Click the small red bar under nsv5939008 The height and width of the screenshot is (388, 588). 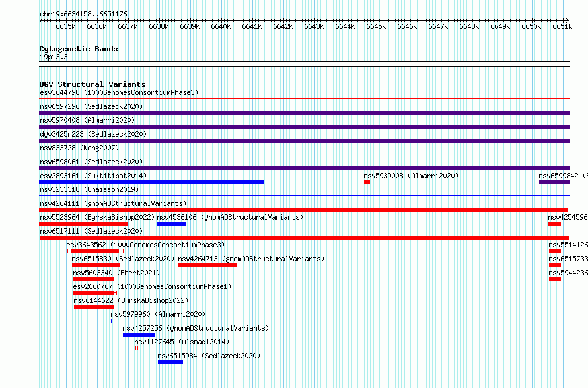[367, 182]
